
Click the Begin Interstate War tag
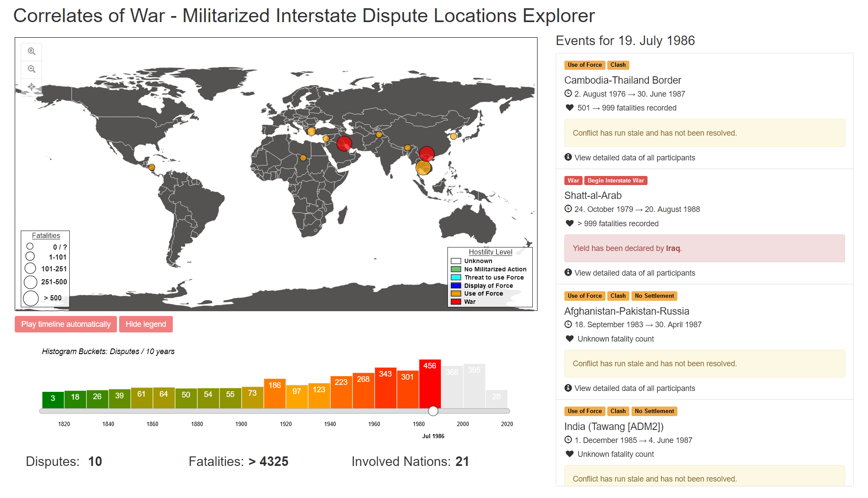[615, 180]
